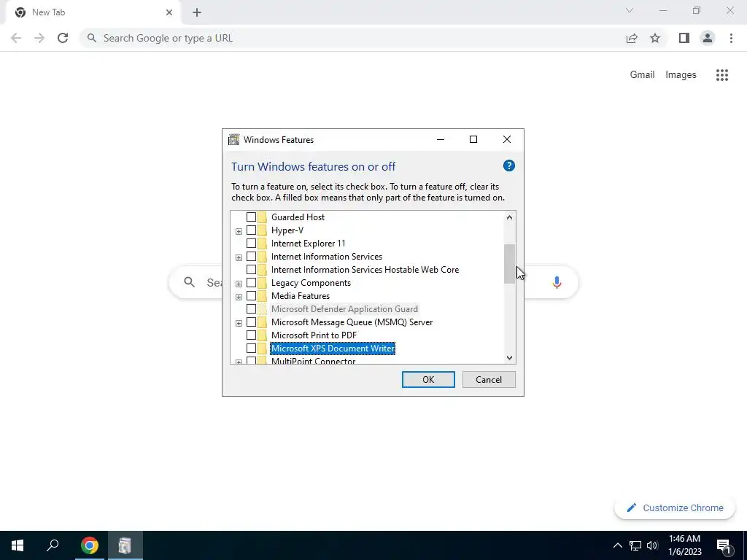Open the Google apps grid icon
The image size is (747, 560).
coord(722,75)
